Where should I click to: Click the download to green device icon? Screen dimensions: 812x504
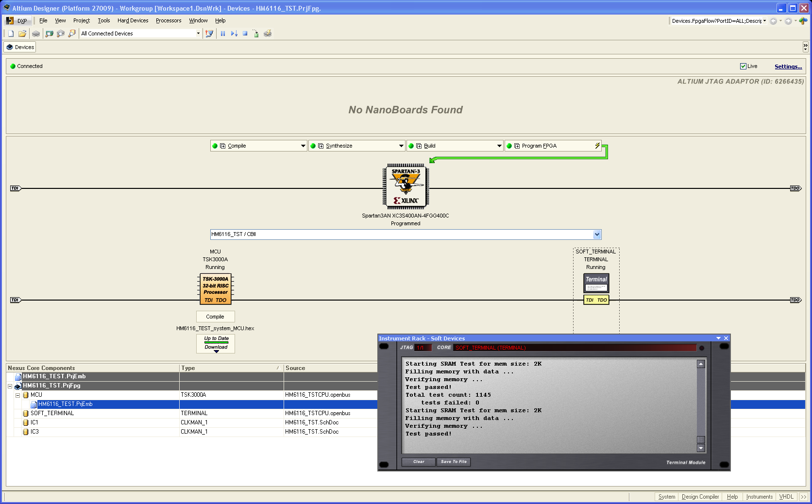tap(256, 34)
